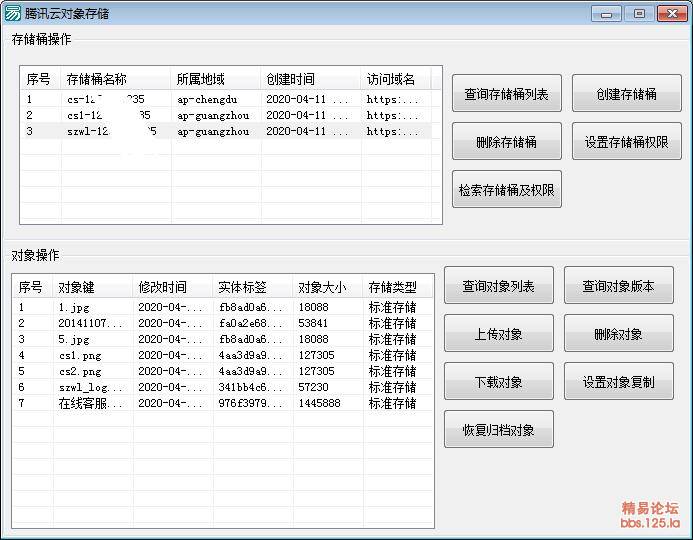Viewport: 693px width, 540px height.
Task: Select object 20141107... in the list
Action: click(x=223, y=323)
